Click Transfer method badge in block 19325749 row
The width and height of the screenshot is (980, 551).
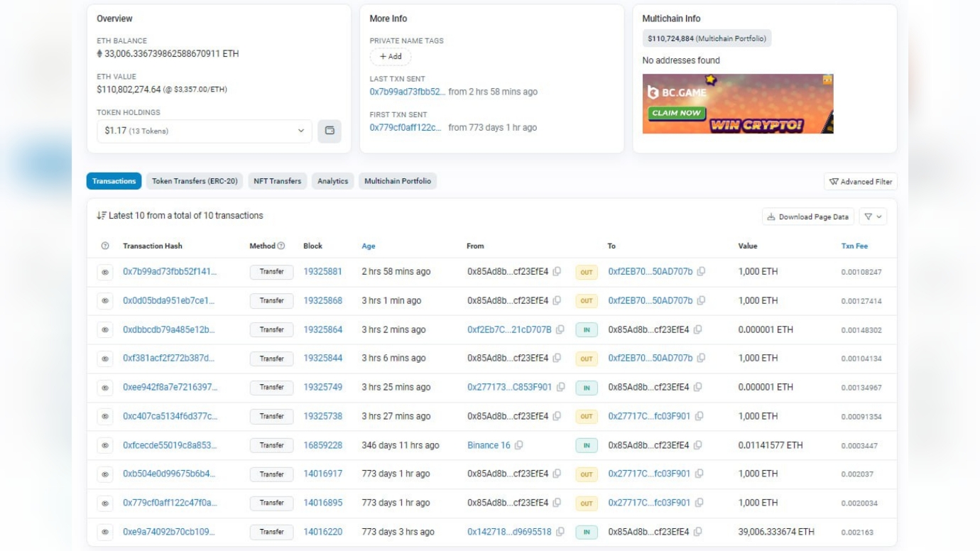click(x=271, y=388)
